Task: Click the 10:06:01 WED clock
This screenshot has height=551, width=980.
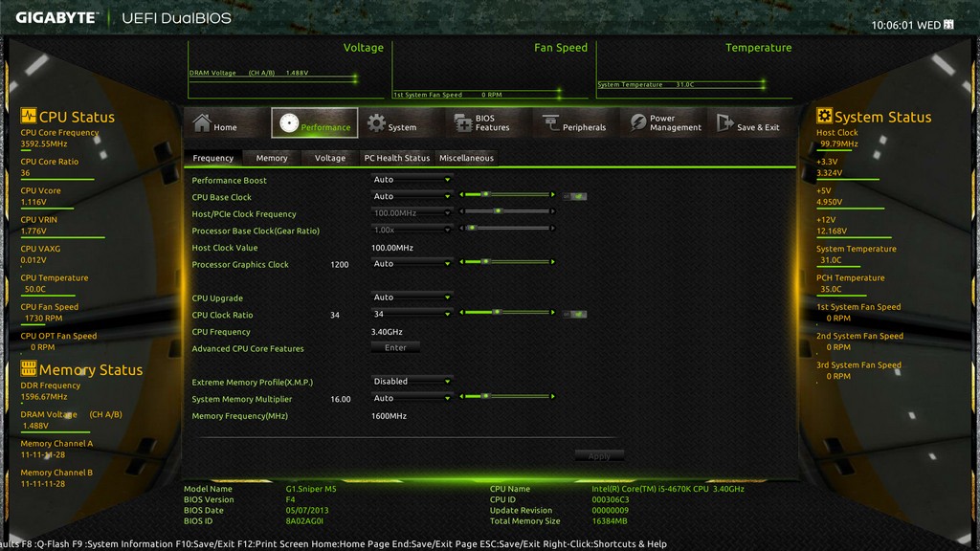Action: tap(905, 25)
